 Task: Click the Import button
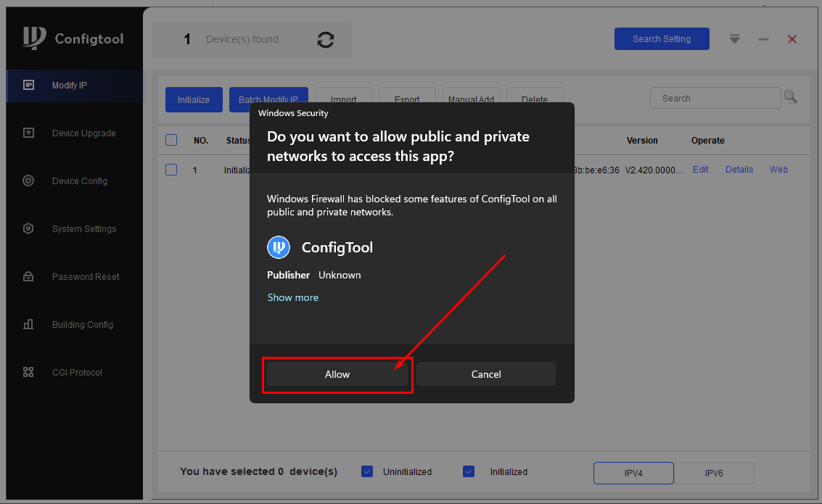pos(343,95)
